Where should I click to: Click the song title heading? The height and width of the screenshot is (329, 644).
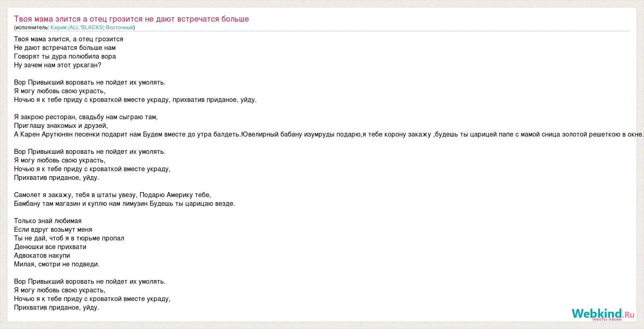pos(131,19)
